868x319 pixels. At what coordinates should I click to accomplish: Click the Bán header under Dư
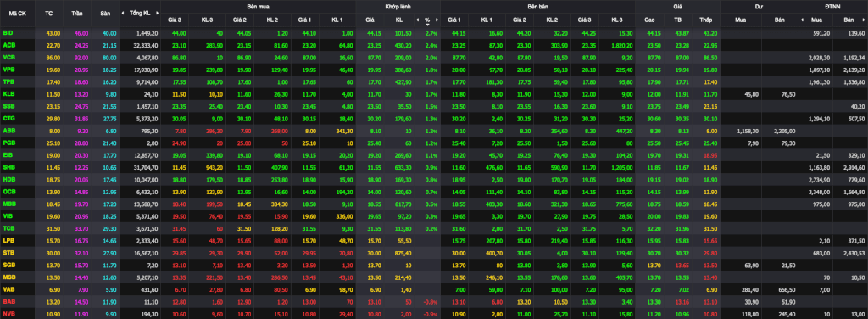click(780, 20)
